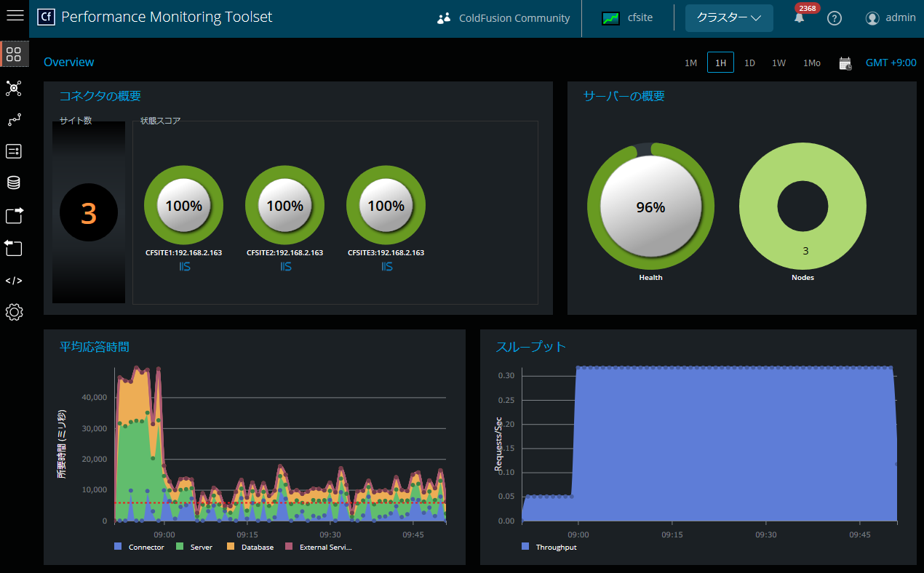This screenshot has height=573, width=924.
Task: Click the スループット panel title
Action: (531, 347)
